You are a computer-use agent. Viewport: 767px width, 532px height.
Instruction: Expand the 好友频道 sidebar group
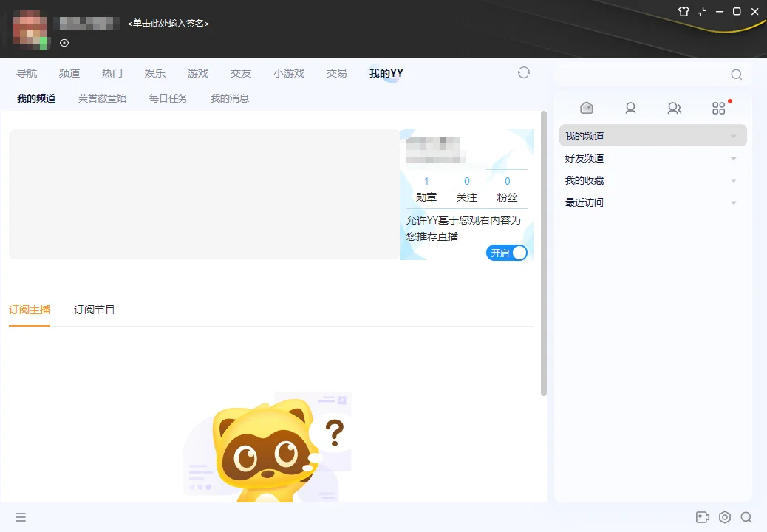coord(652,158)
